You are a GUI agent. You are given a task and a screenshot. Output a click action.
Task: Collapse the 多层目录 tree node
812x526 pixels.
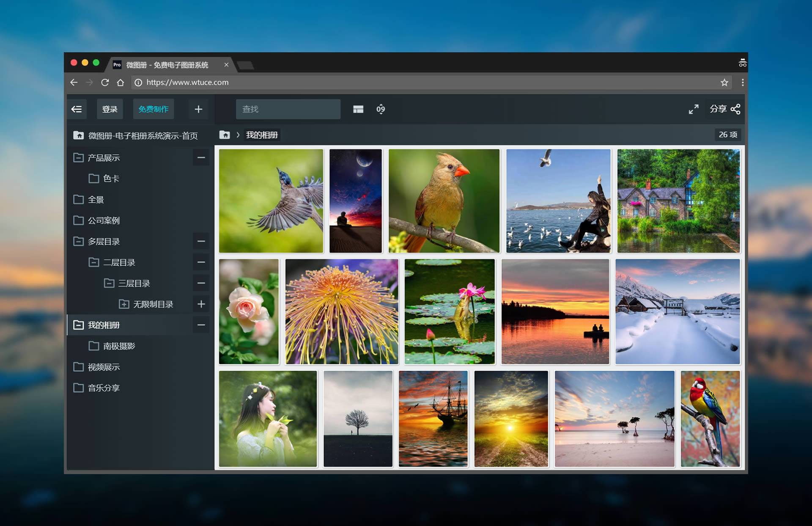(201, 241)
